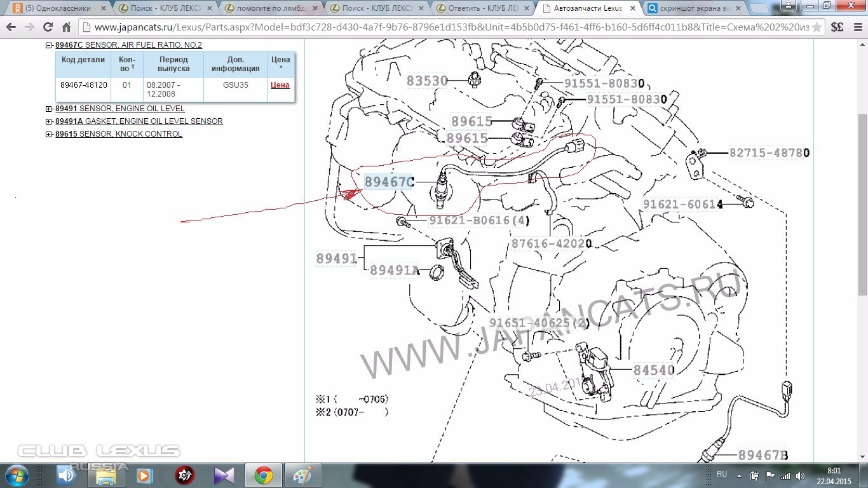
Task: Collapse the 89467C Sensor Air Fuel Ratio node
Action: 49,45
